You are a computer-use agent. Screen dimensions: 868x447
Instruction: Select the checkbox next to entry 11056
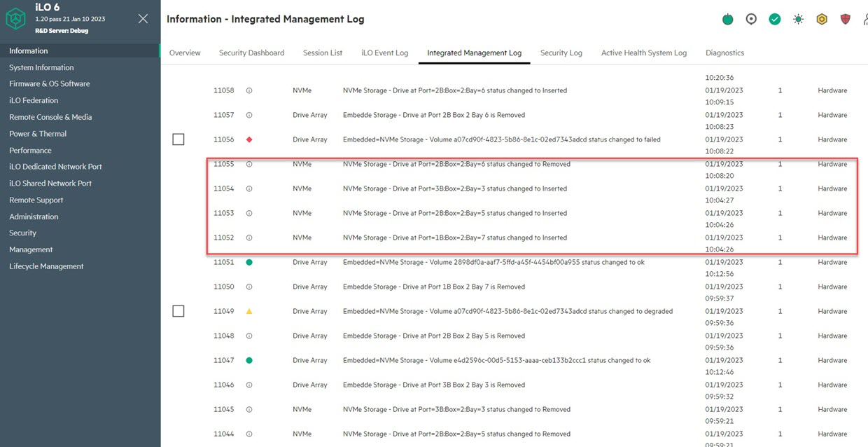(178, 139)
